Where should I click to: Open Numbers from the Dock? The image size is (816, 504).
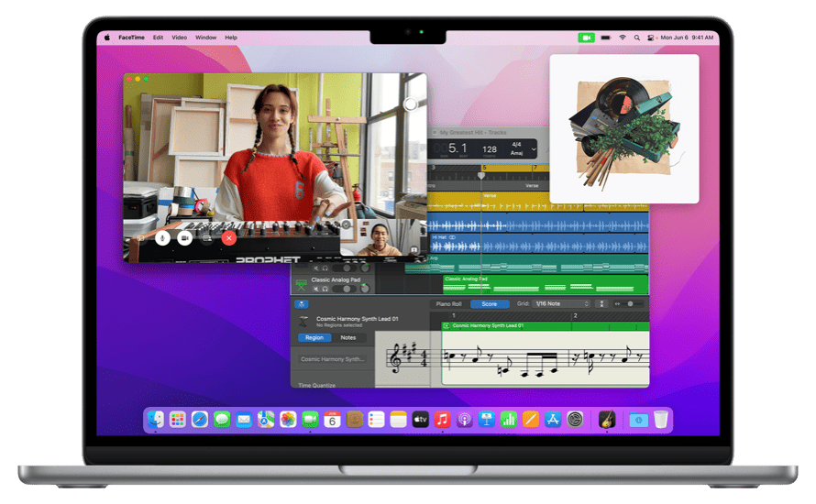pyautogui.click(x=509, y=419)
